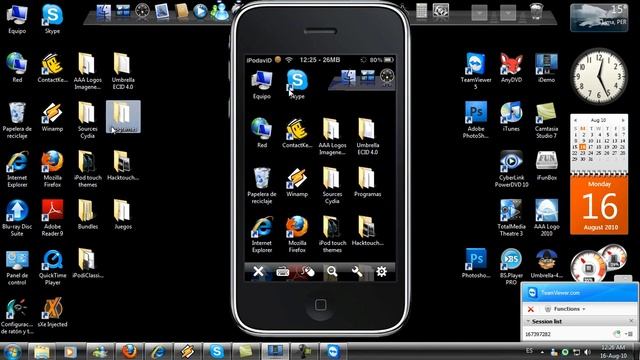Open Juegos folder on the desktop
Viewport: 640px width, 360px height.
click(x=123, y=215)
